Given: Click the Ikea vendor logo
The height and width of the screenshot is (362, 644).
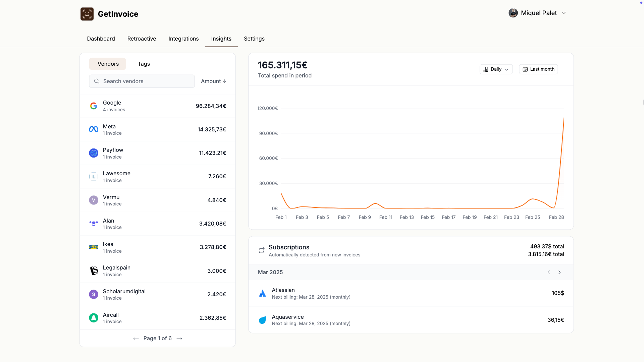Looking at the screenshot, I should [x=94, y=247].
